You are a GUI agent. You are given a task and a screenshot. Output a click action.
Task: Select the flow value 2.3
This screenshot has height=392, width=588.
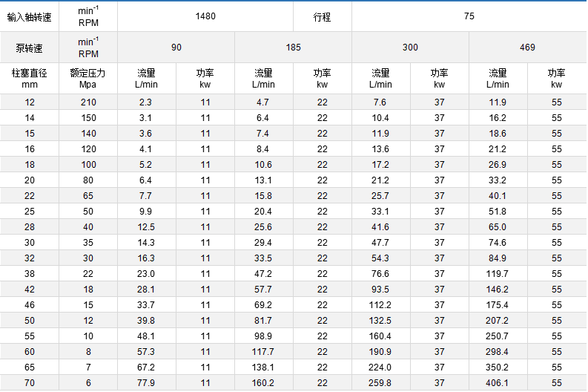146,102
